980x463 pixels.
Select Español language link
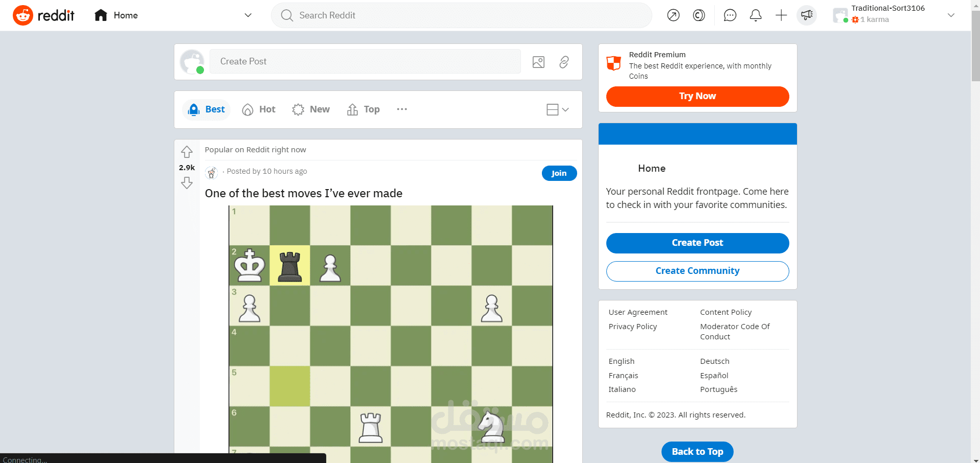714,376
